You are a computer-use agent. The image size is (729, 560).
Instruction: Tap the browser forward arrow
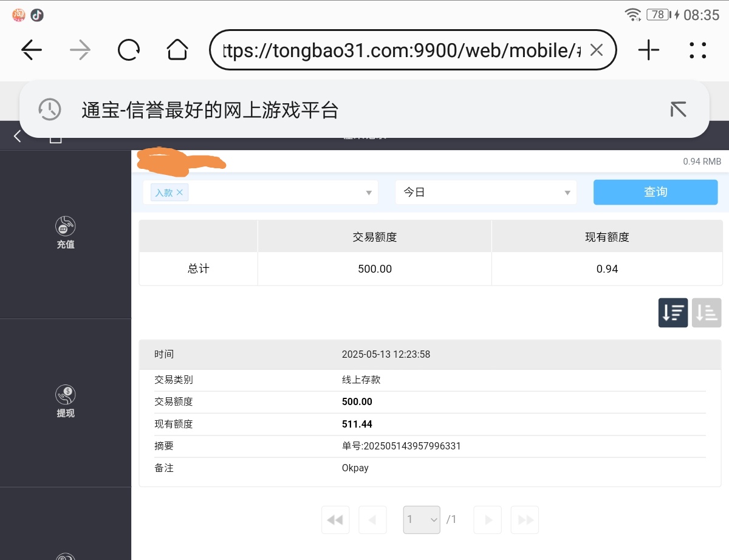[x=80, y=50]
